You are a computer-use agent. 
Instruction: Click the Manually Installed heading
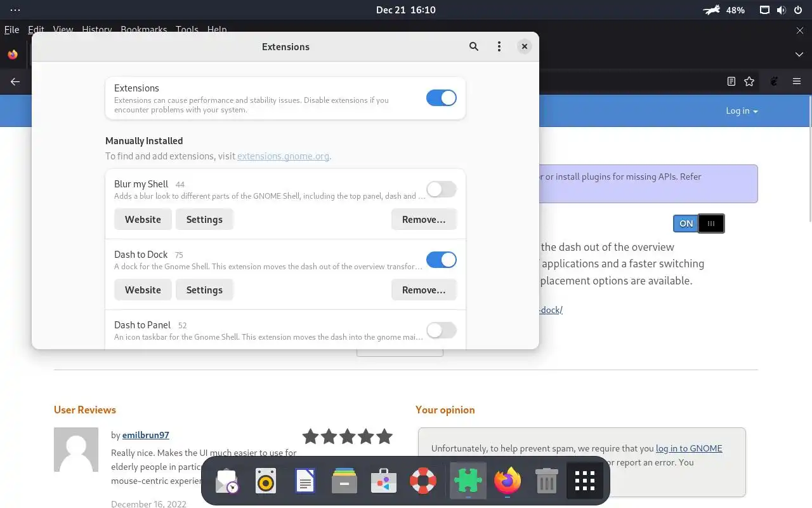[144, 141]
